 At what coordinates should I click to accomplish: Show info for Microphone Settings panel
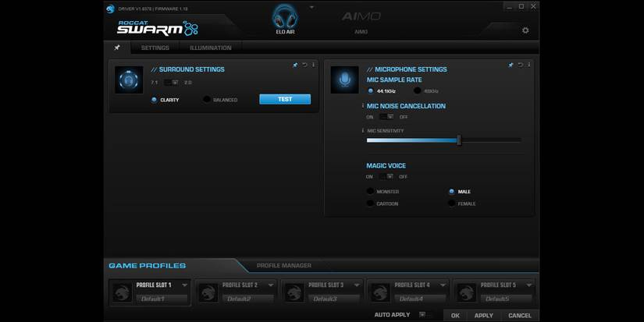(529, 65)
